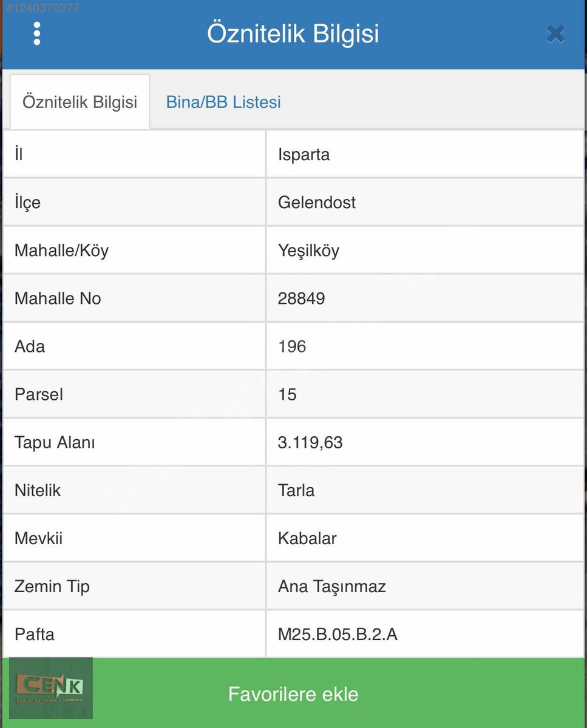Viewport: 587px width, 728px height.
Task: Click the Gelendost district value
Action: pos(317,202)
